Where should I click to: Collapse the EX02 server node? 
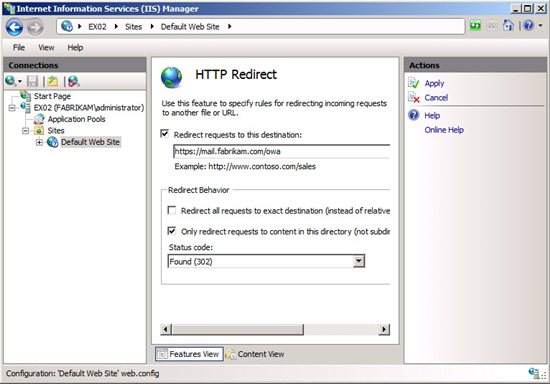coord(12,108)
